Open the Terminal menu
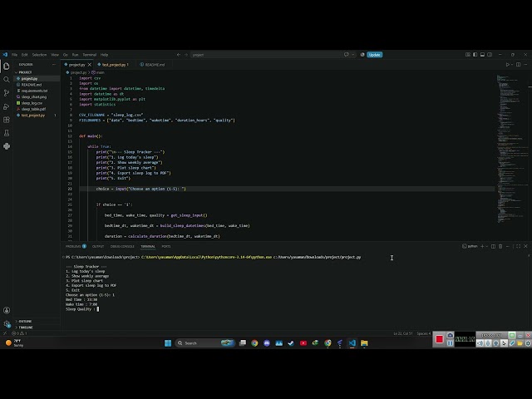 point(90,55)
